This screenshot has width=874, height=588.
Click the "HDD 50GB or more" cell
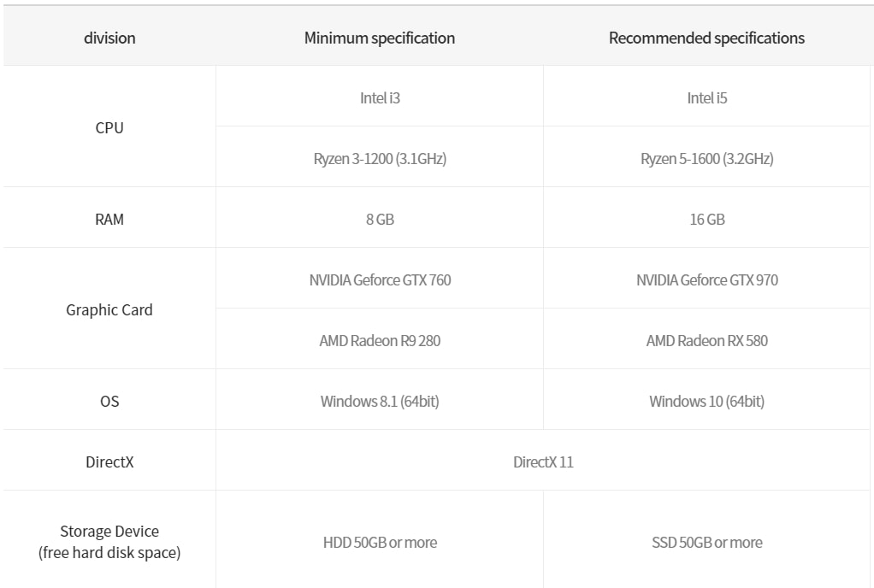point(380,543)
